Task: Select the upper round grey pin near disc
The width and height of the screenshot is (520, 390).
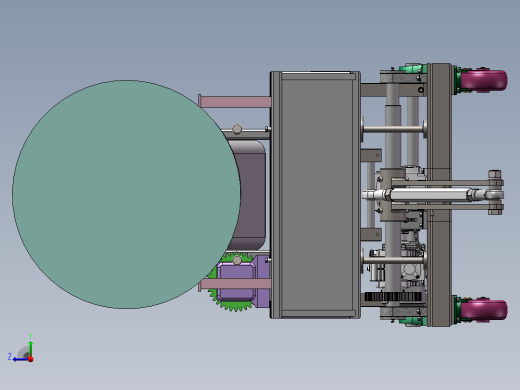Action: click(x=237, y=129)
